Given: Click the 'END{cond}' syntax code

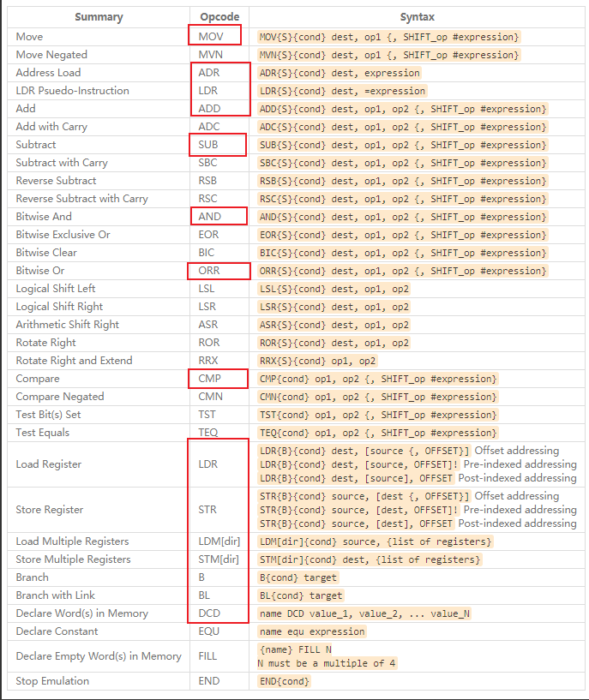Looking at the screenshot, I should click(285, 681).
